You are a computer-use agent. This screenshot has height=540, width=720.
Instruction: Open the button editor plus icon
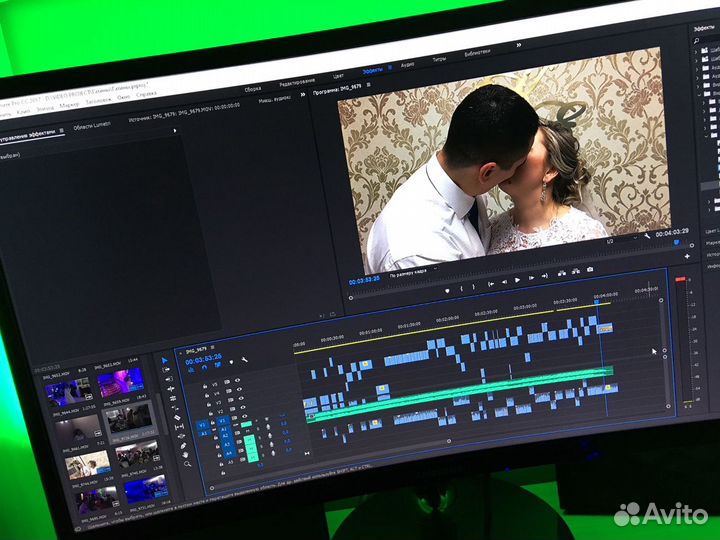point(687,256)
